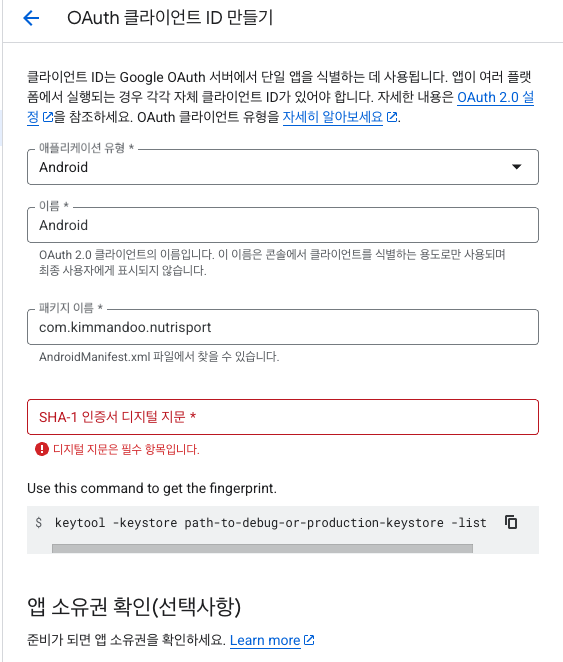
Task: Focus the 패키지 이름 input field
Action: pyautogui.click(x=283, y=327)
